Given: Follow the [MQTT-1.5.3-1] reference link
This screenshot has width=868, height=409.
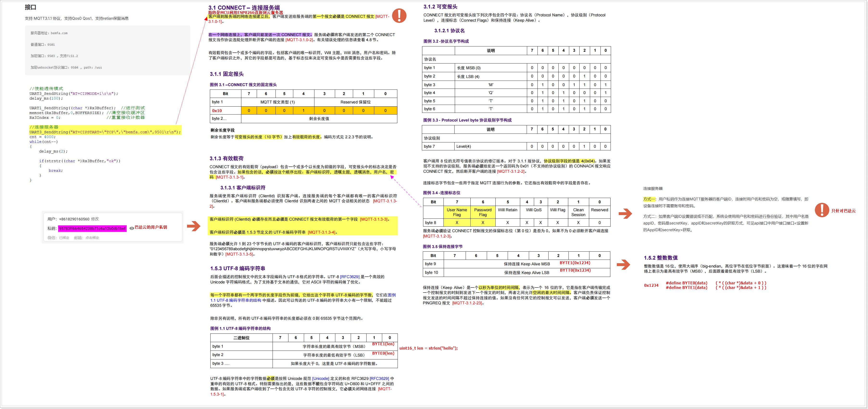Looking at the screenshot, I should coord(301,391).
